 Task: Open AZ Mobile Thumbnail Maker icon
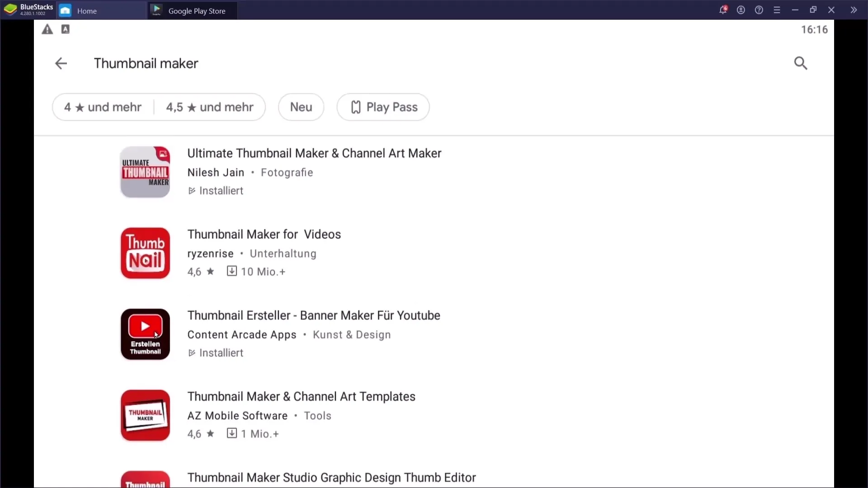[x=145, y=415]
